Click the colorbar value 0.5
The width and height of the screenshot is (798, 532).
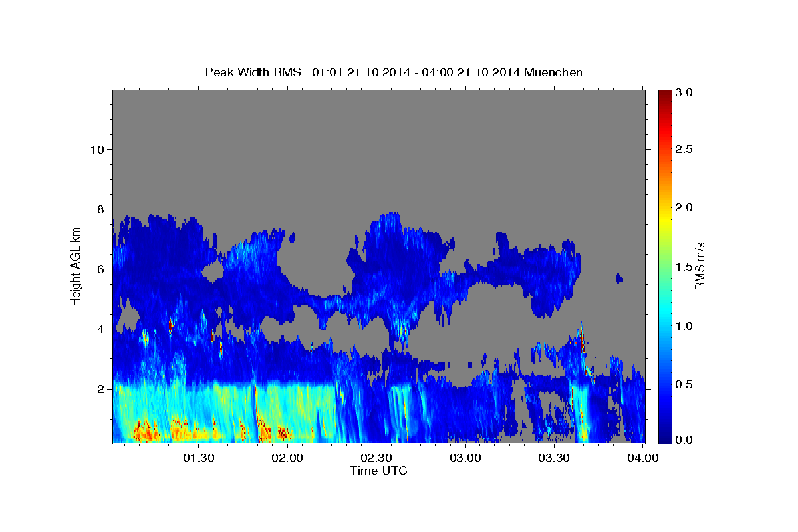pyautogui.click(x=686, y=384)
